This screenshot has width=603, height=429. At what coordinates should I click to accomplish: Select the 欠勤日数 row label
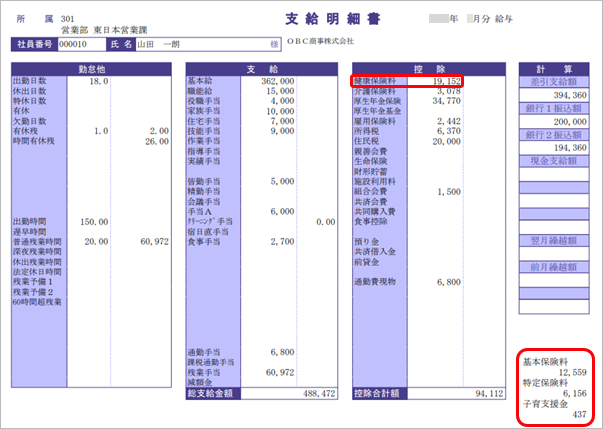point(30,121)
